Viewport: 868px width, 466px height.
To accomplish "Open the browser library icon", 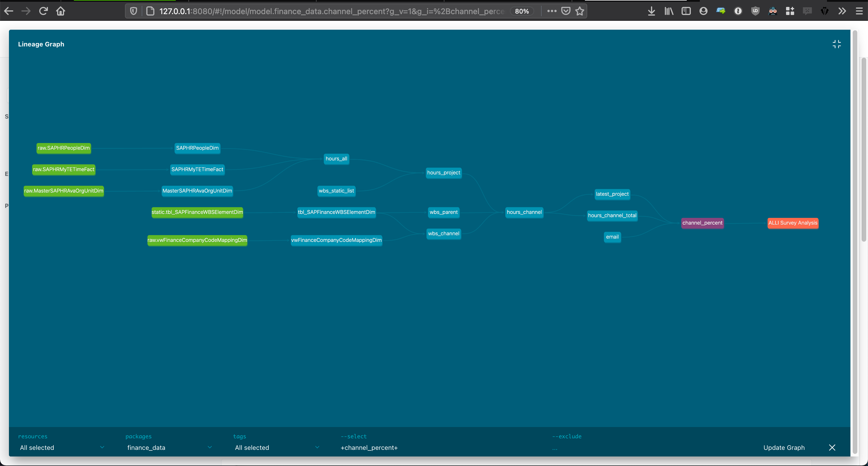I will point(669,11).
